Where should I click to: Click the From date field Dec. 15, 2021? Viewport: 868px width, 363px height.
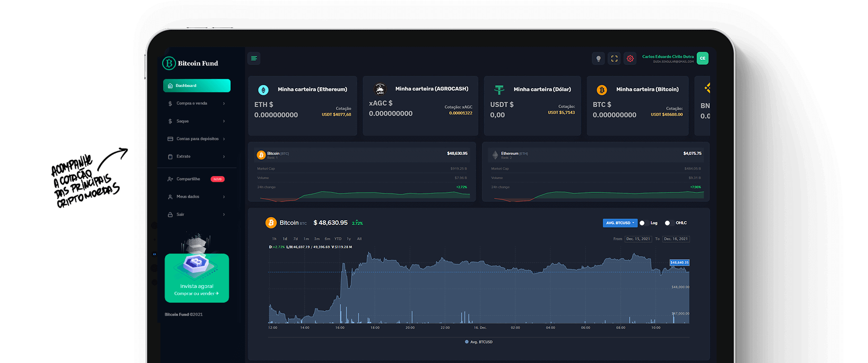pyautogui.click(x=638, y=239)
